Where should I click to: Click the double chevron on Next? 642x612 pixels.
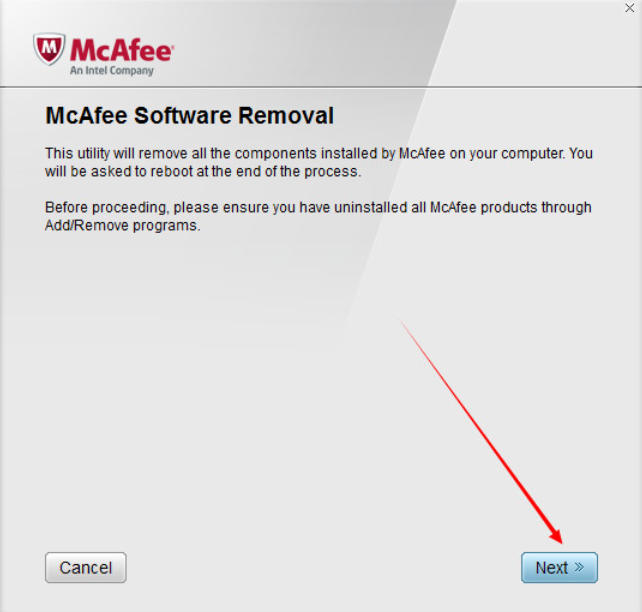pyautogui.click(x=579, y=567)
